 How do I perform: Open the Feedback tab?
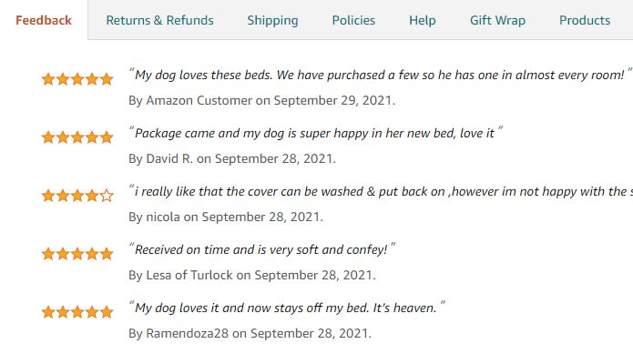(x=44, y=20)
